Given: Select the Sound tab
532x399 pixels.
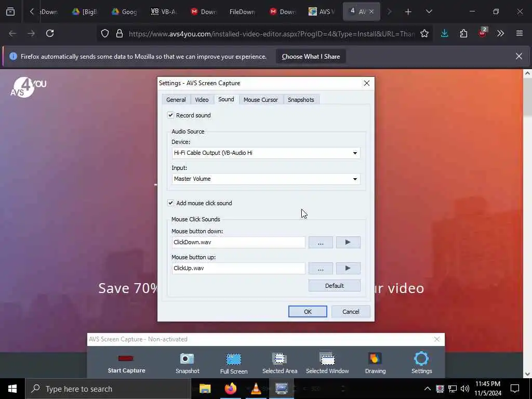Looking at the screenshot, I should point(226,99).
